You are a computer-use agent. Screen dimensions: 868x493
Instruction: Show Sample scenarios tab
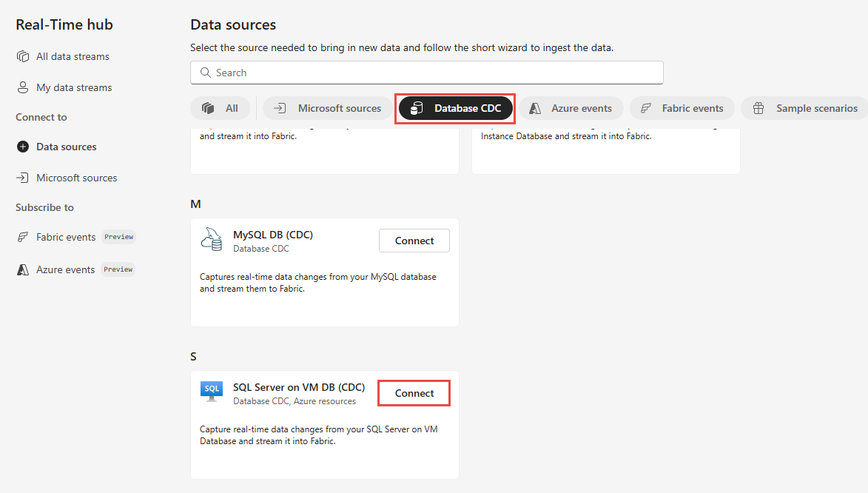tap(805, 109)
